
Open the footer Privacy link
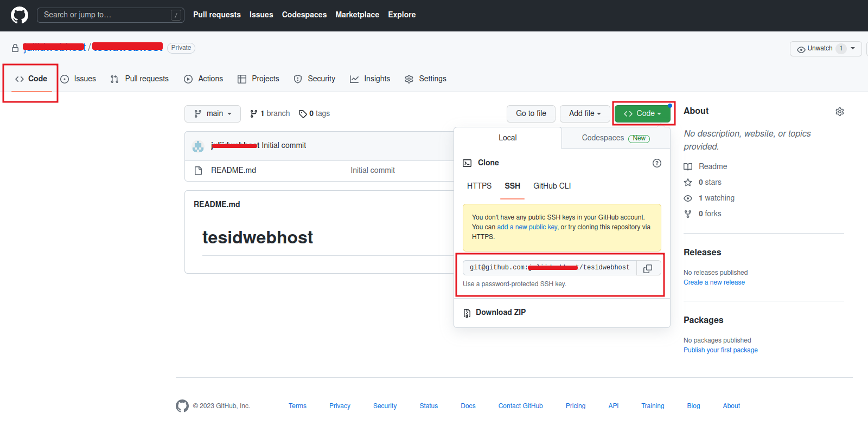[x=340, y=407]
